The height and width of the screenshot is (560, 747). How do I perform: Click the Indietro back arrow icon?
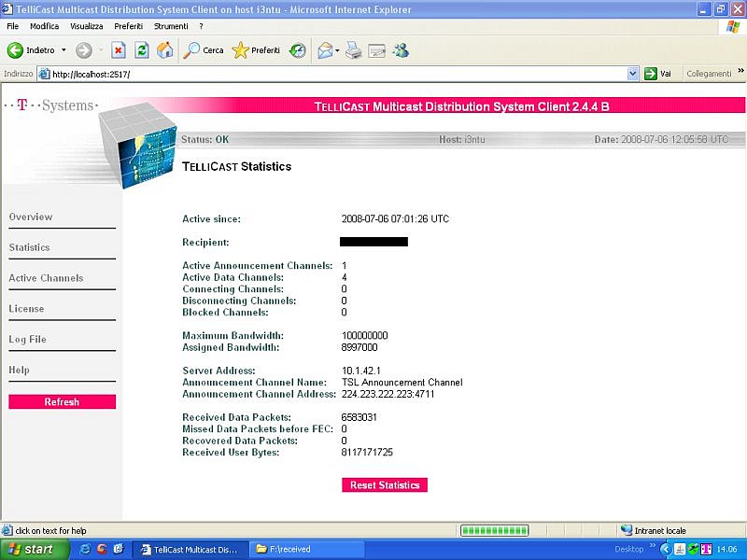click(x=15, y=50)
